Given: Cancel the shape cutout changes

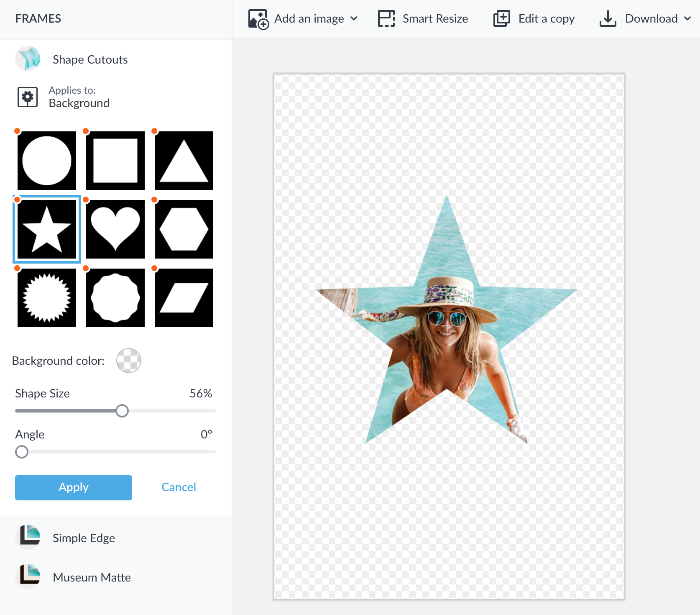Looking at the screenshot, I should coord(179,487).
